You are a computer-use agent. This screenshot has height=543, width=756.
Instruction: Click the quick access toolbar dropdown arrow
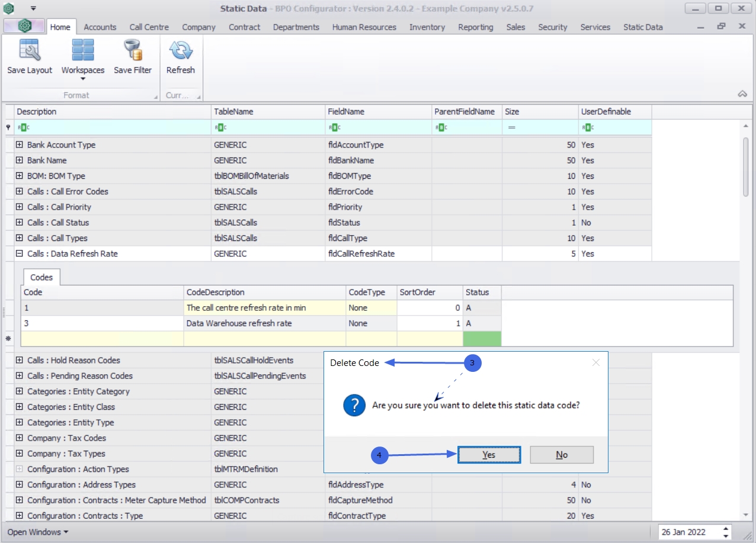[33, 8]
